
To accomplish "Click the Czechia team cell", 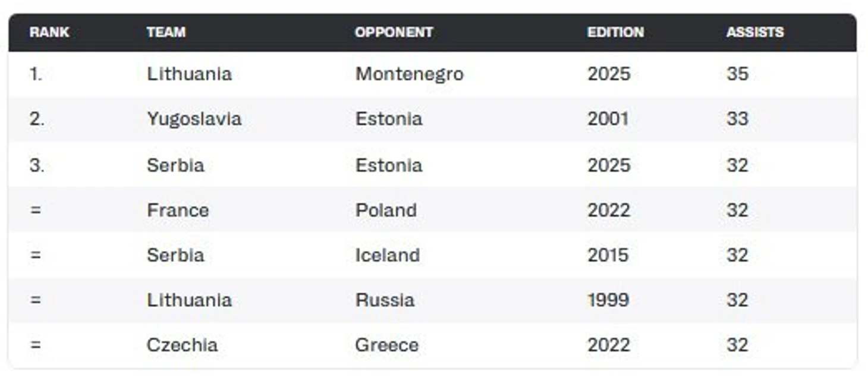I will point(182,345).
